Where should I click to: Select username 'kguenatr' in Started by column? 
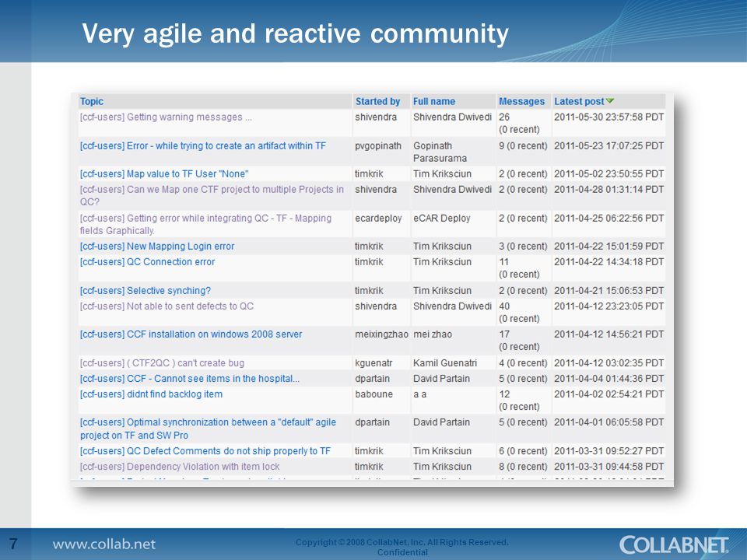tap(373, 363)
